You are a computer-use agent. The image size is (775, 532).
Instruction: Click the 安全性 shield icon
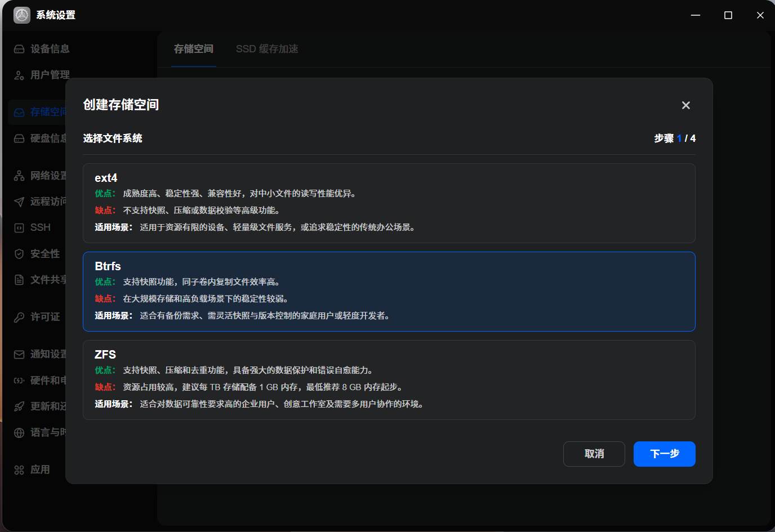19,254
